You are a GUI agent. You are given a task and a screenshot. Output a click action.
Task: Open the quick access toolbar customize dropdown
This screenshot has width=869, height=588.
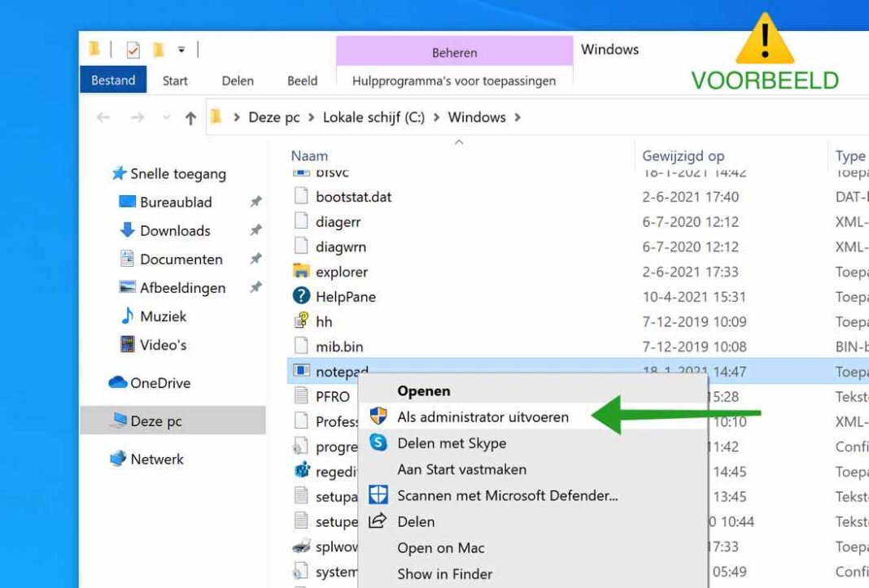pos(181,50)
